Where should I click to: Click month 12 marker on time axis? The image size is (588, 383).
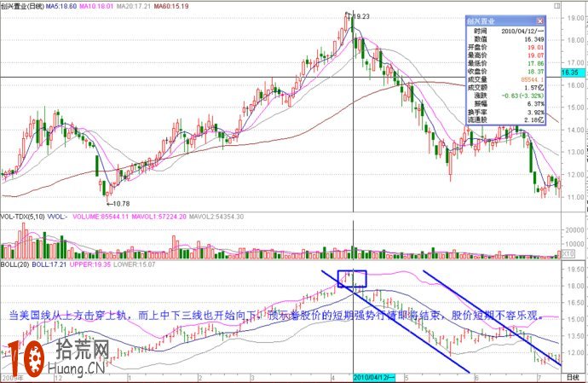59,377
